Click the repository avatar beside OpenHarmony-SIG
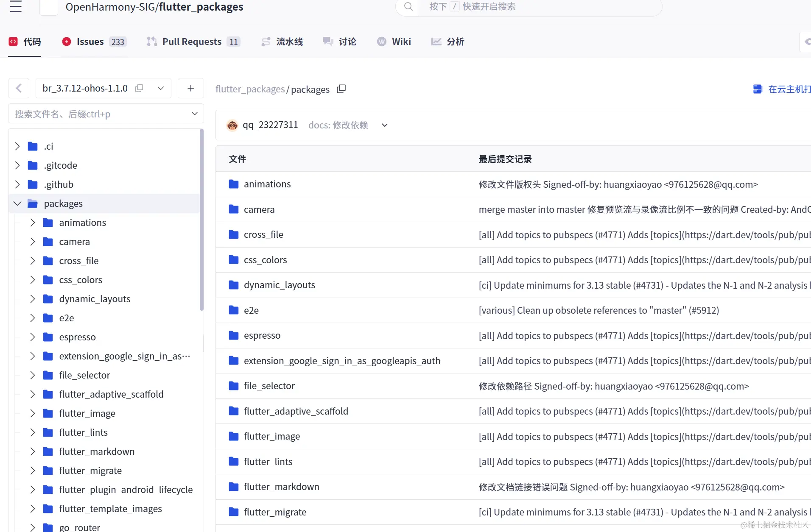The width and height of the screenshot is (811, 532). point(49,7)
